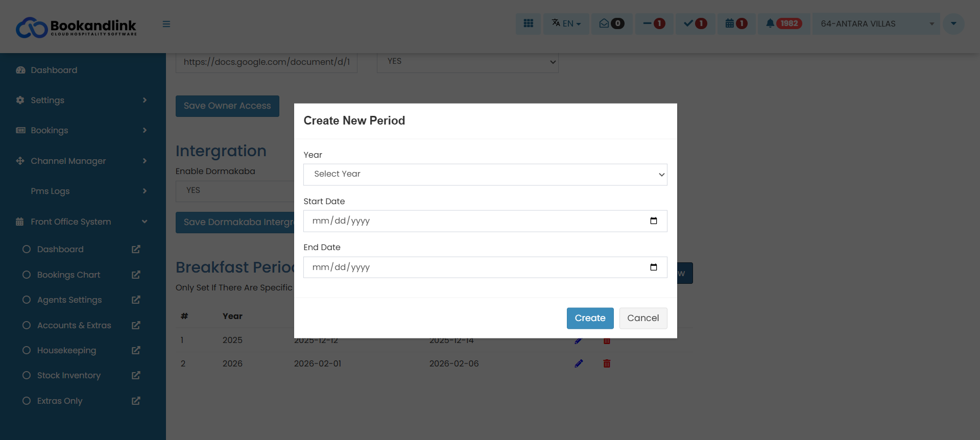980x440 pixels.
Task: Open the external link icon beside Housekeeping
Action: 135,350
